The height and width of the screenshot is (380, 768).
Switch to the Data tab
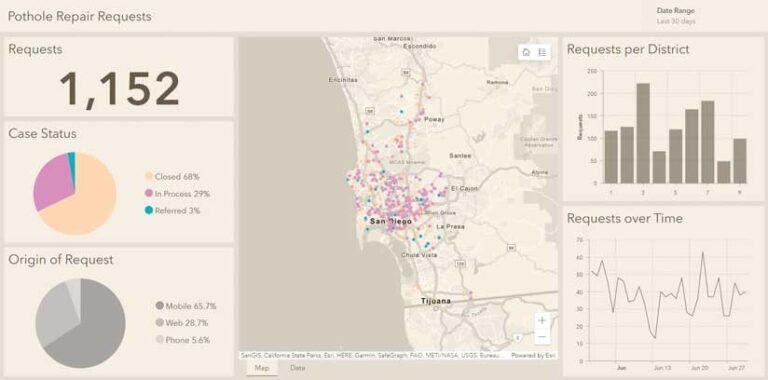click(297, 368)
